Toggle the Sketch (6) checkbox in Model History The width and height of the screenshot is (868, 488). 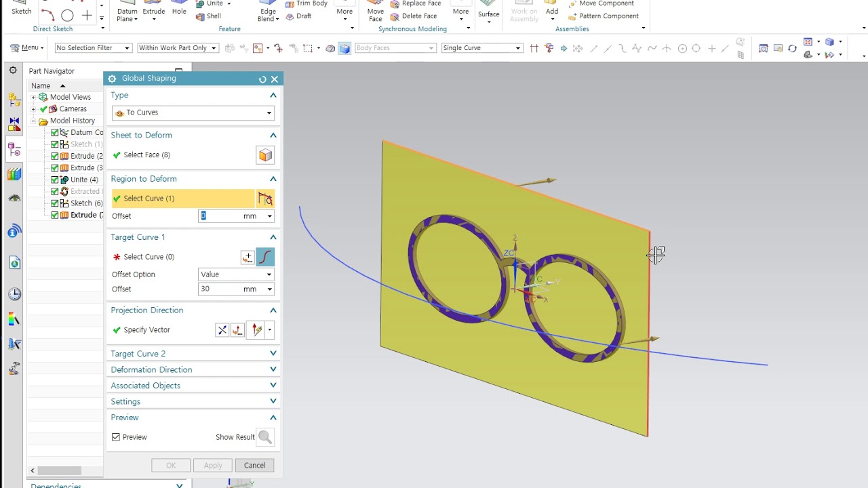pyautogui.click(x=55, y=203)
